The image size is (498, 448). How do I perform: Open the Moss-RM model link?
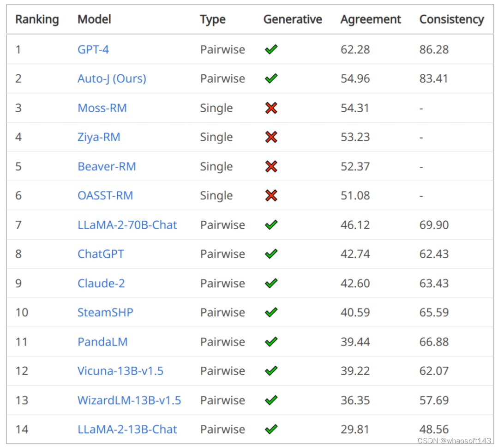(102, 108)
